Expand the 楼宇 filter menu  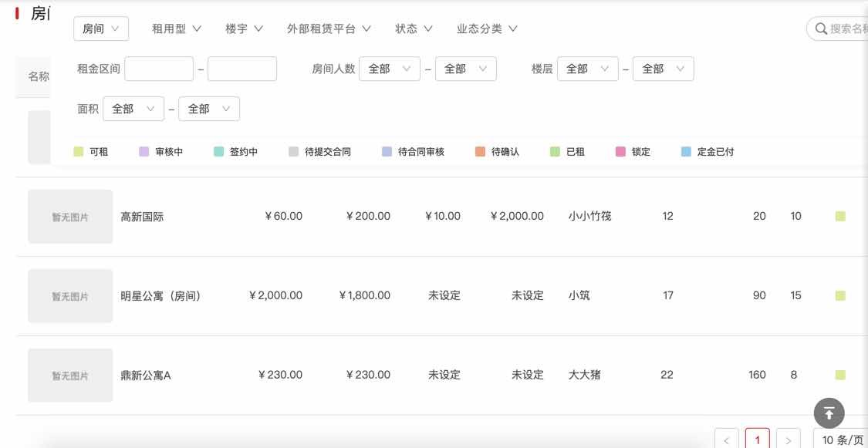[245, 29]
